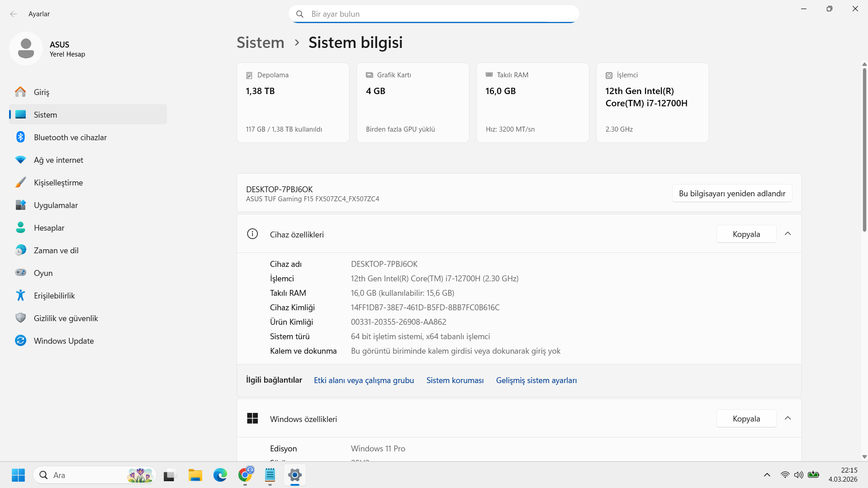
Task: Click the Bluetooth ve cihazlar sidebar icon
Action: (20, 137)
